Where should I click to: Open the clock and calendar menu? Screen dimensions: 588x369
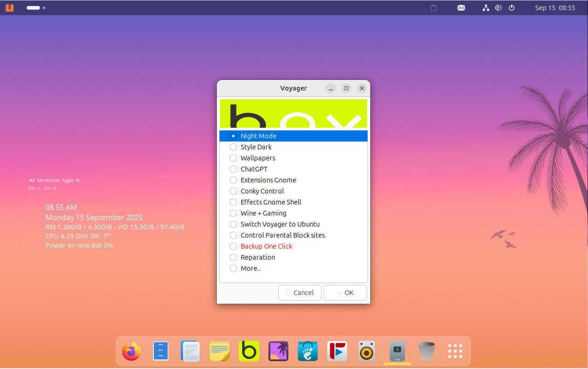[x=555, y=8]
